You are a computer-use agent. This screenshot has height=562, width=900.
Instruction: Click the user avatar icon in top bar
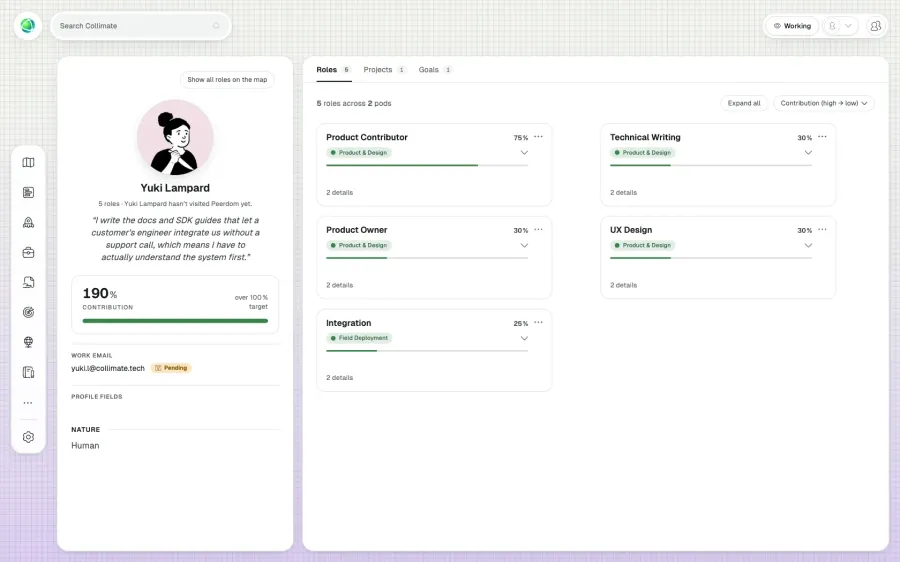(x=832, y=26)
